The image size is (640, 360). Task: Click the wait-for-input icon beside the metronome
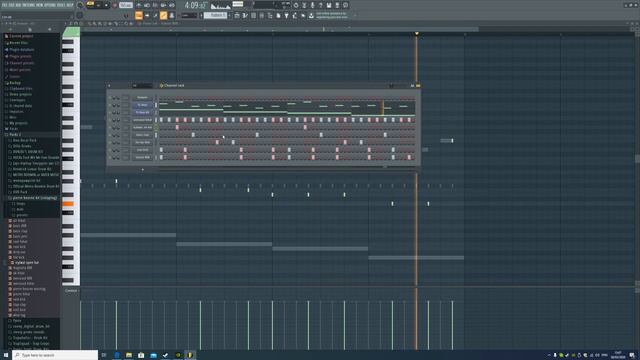pos(147,5)
